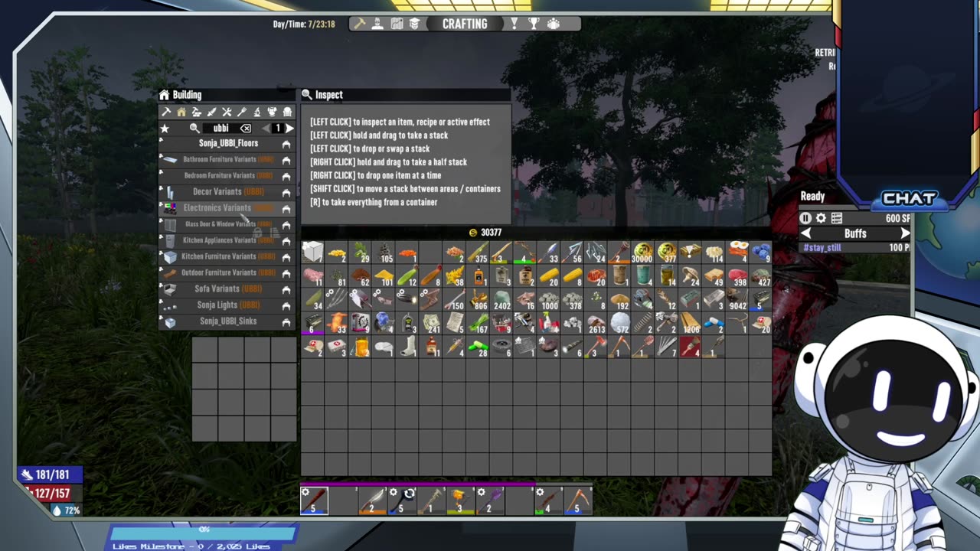Go to next recipe page
The height and width of the screenshot is (551, 980).
pyautogui.click(x=289, y=129)
